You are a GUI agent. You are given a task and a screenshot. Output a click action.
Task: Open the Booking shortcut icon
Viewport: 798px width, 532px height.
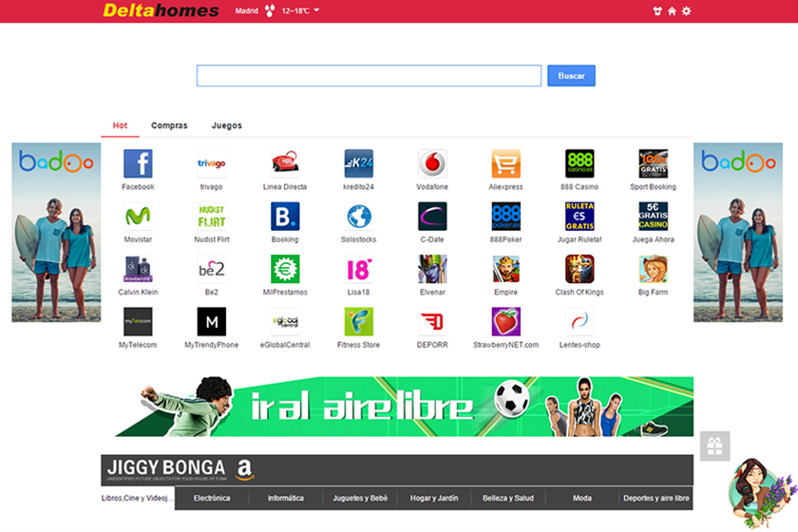[x=285, y=217]
